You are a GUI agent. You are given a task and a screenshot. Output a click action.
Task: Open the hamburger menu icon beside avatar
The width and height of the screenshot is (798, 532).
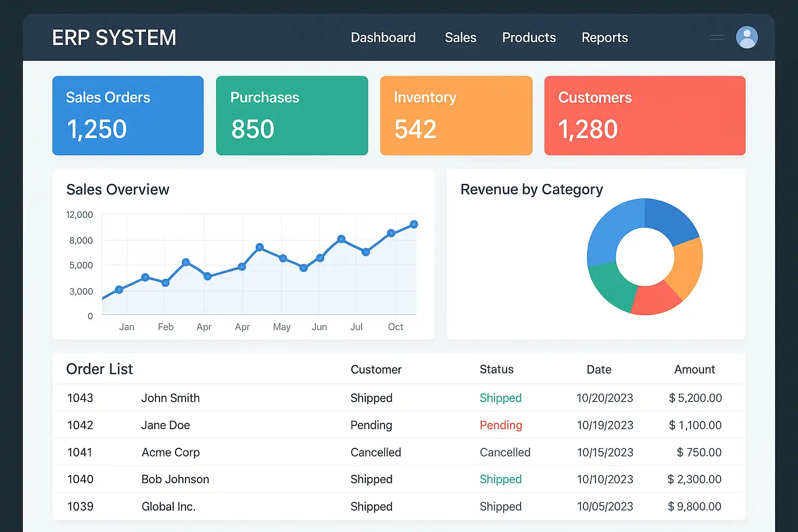[x=717, y=37]
